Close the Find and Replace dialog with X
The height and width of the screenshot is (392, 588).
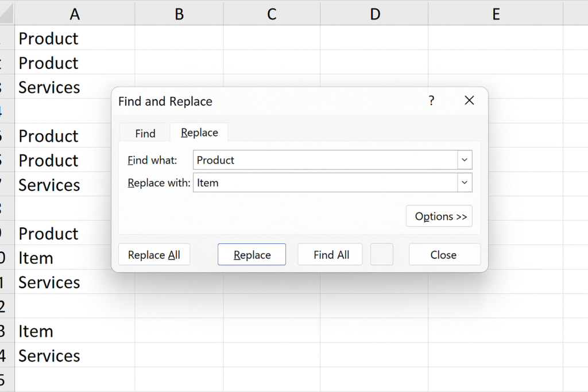click(x=469, y=101)
